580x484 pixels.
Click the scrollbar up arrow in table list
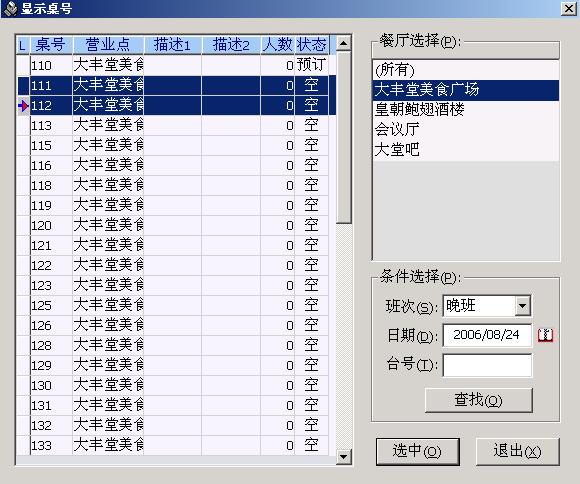click(x=344, y=43)
